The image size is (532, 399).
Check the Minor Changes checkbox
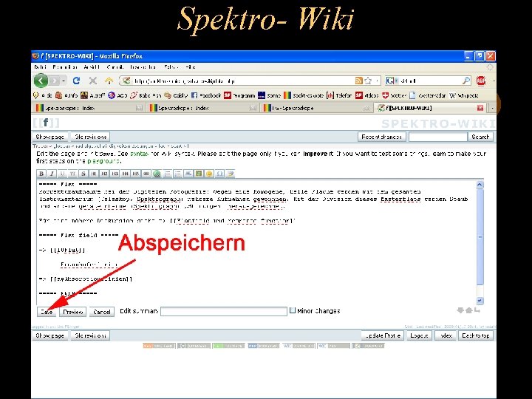tap(293, 310)
